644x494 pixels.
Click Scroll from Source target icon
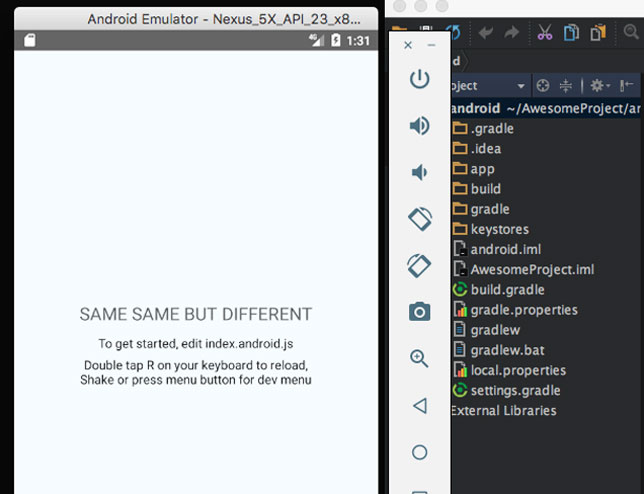pos(543,85)
